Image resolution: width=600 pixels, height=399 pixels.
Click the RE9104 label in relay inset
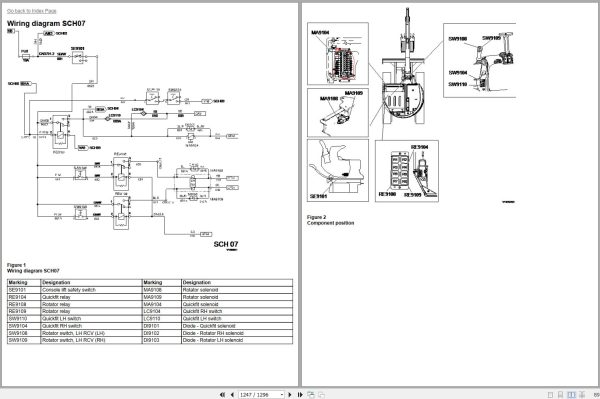pyautogui.click(x=420, y=147)
